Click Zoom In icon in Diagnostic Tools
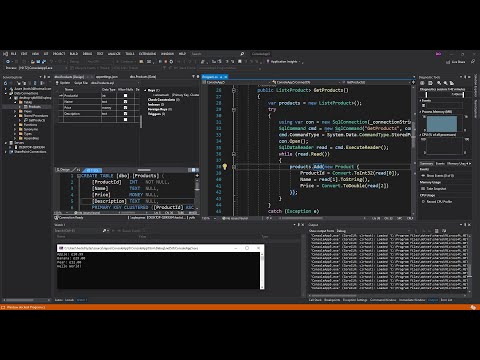Image resolution: width=480 pixels, height=360 pixels. click(x=439, y=83)
